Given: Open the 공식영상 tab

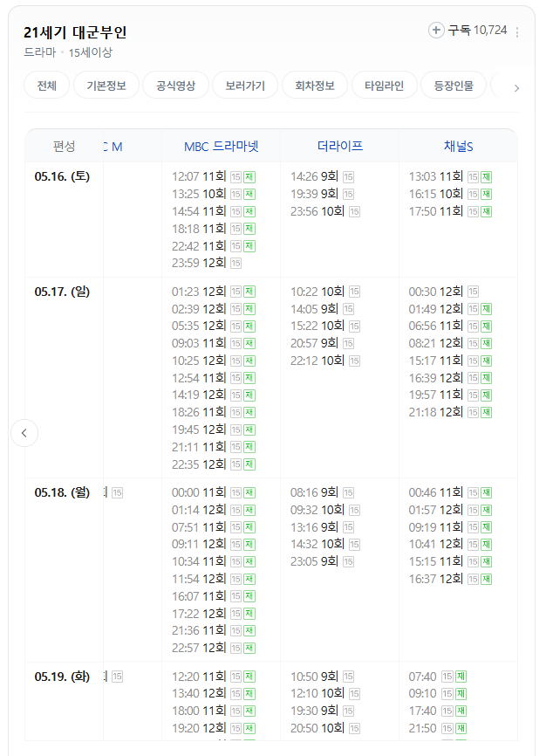Looking at the screenshot, I should (x=176, y=86).
